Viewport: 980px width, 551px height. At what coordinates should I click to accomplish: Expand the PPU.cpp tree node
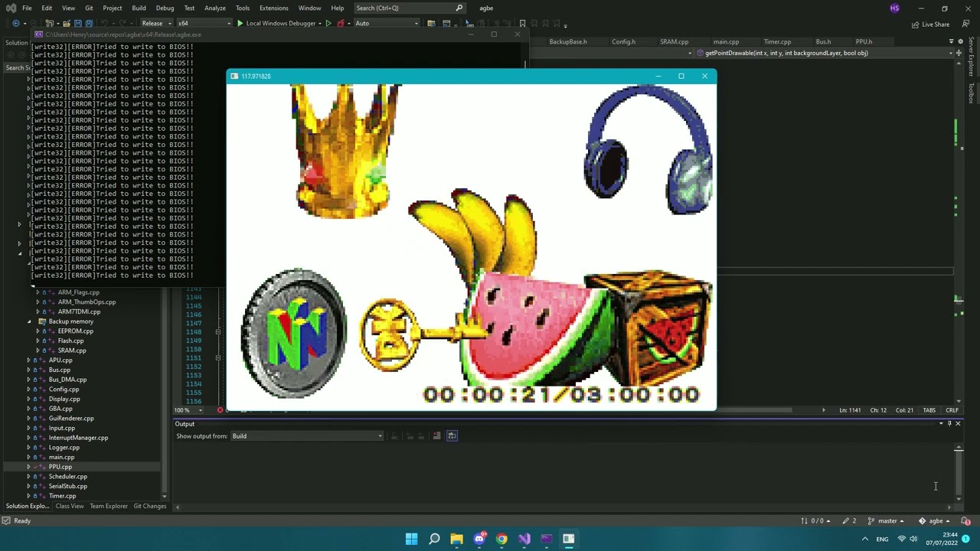(29, 467)
